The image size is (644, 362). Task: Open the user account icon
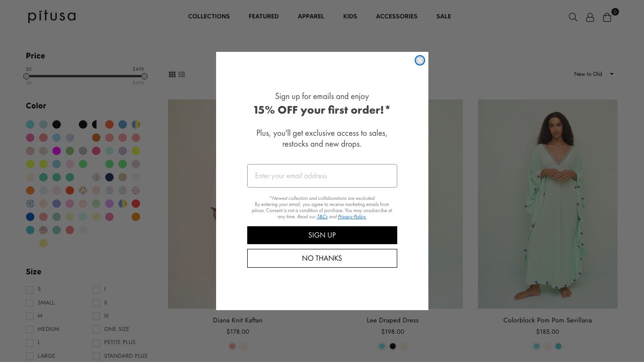590,17
